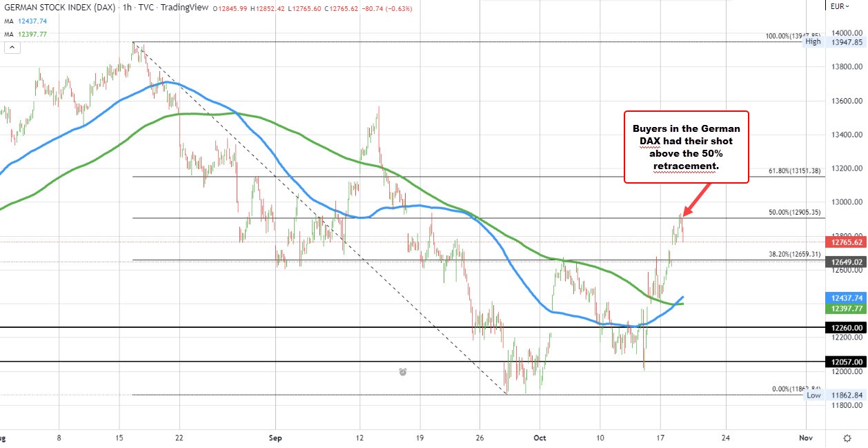Click the 12 date on time axis
The width and height of the screenshot is (868, 448).
(359, 438)
